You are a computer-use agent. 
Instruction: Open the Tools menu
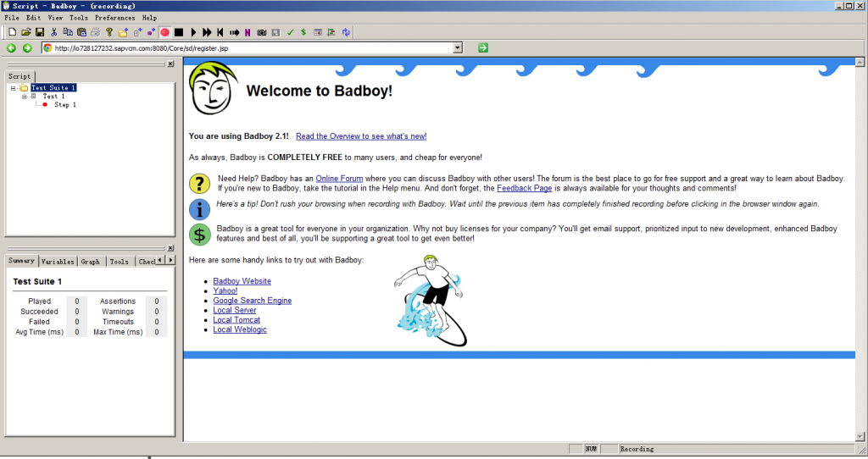point(79,18)
